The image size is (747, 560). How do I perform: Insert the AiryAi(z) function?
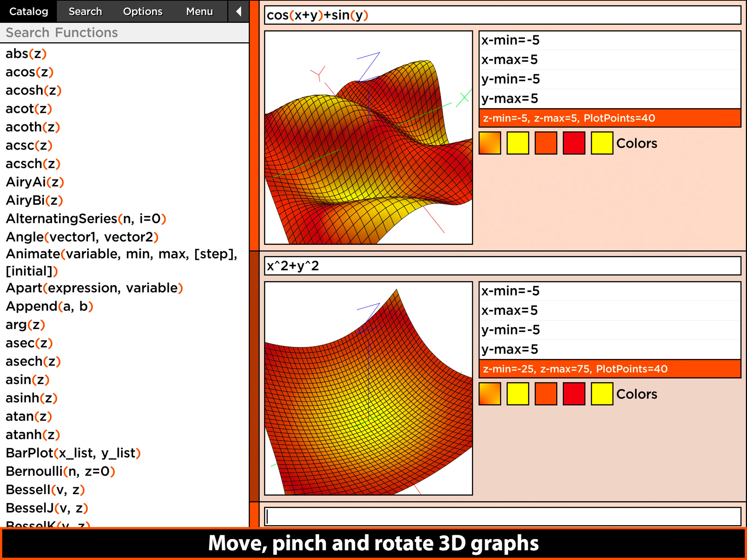click(x=35, y=182)
